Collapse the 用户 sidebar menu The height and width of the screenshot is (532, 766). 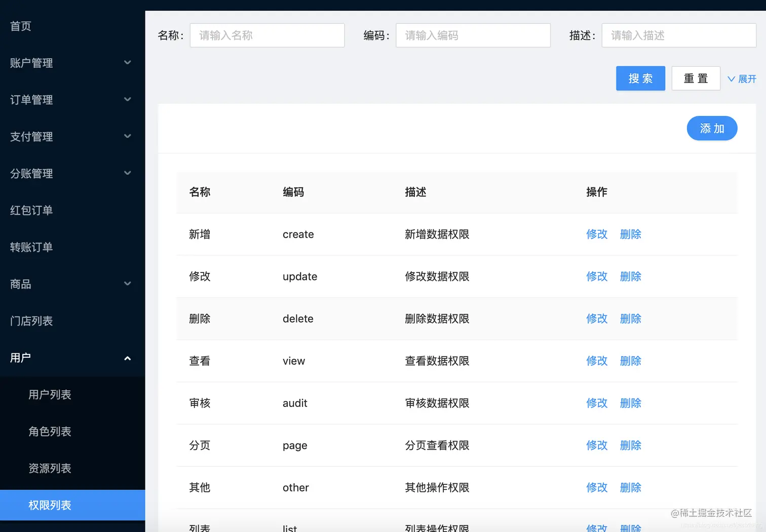[71, 358]
